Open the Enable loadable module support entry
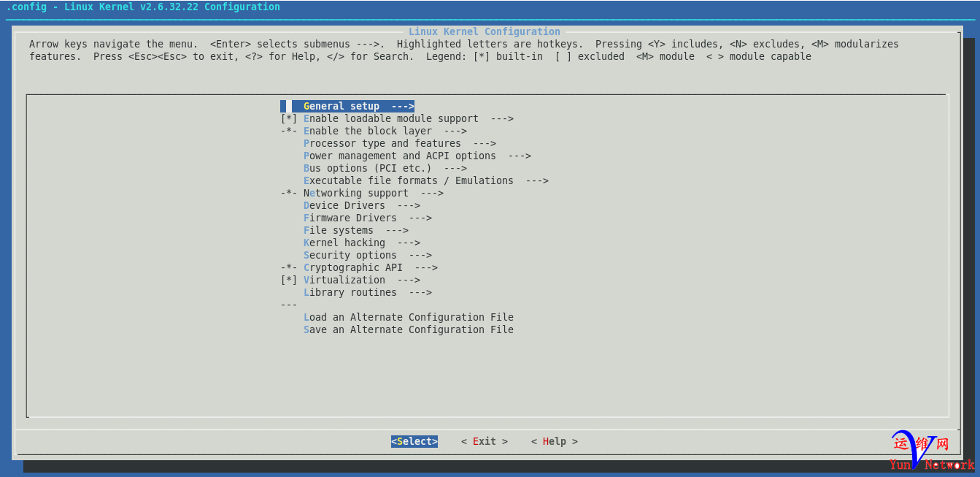This screenshot has height=477, width=980. click(409, 118)
